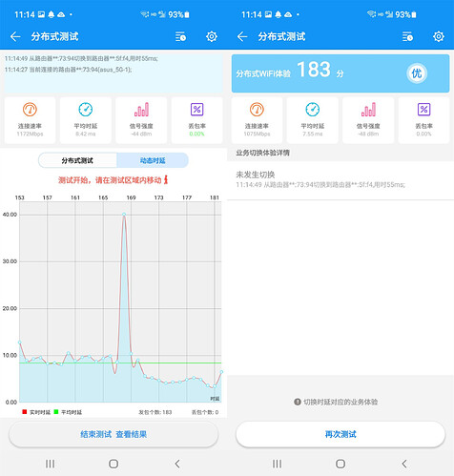Tap back arrow on right results screen

pos(242,36)
